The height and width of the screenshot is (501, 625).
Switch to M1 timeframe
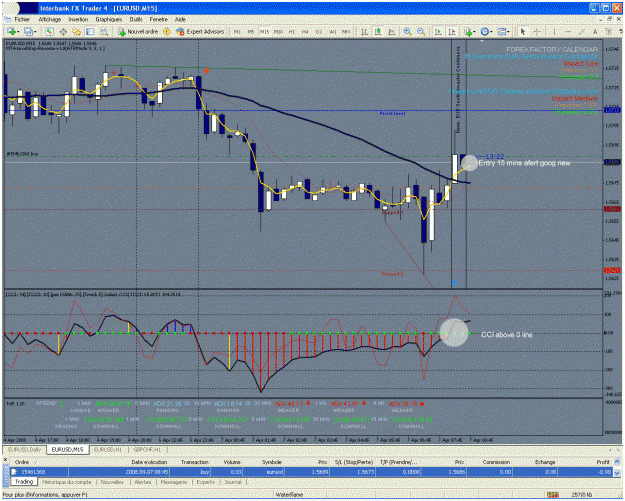(x=237, y=32)
